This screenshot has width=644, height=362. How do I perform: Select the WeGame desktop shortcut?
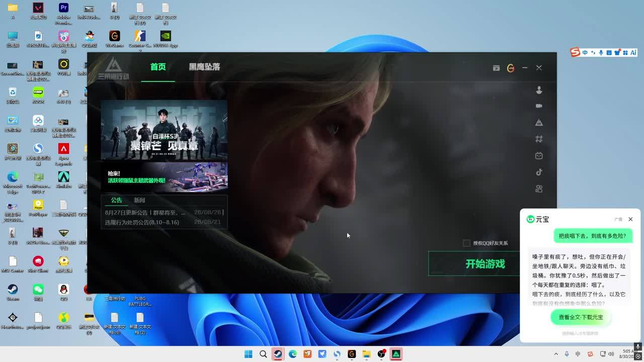pyautogui.click(x=114, y=39)
